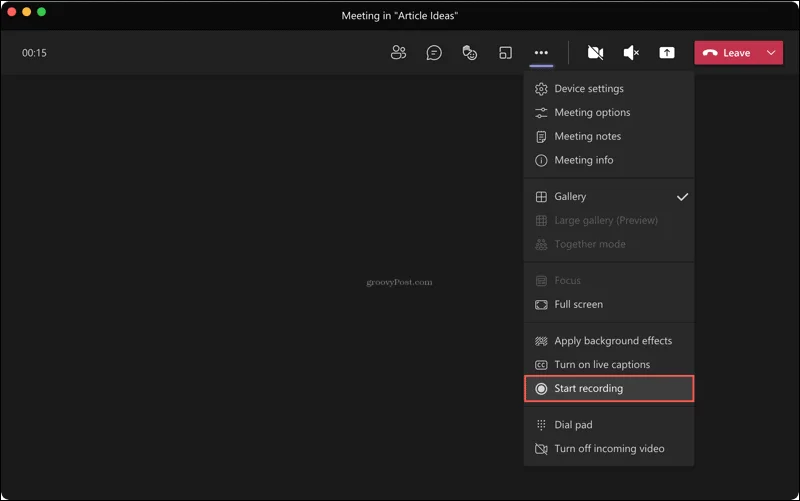Viewport: 800px width, 501px height.
Task: Click the crossed-out camera incoming video icon
Action: 541,449
